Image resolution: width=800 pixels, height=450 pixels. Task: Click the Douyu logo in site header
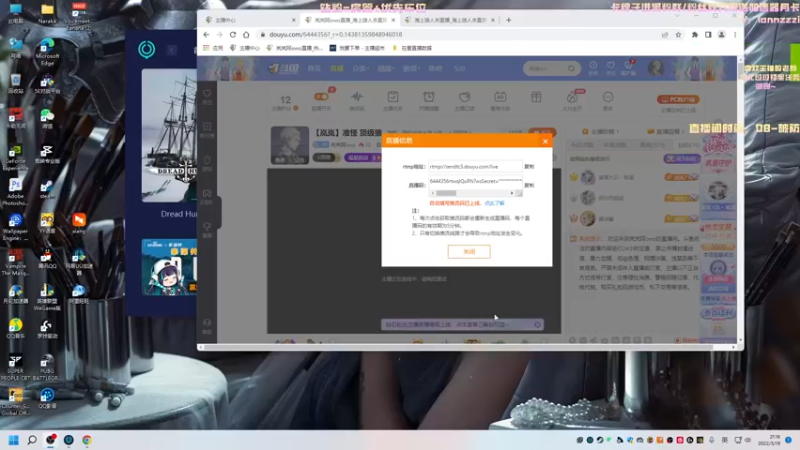pos(284,68)
